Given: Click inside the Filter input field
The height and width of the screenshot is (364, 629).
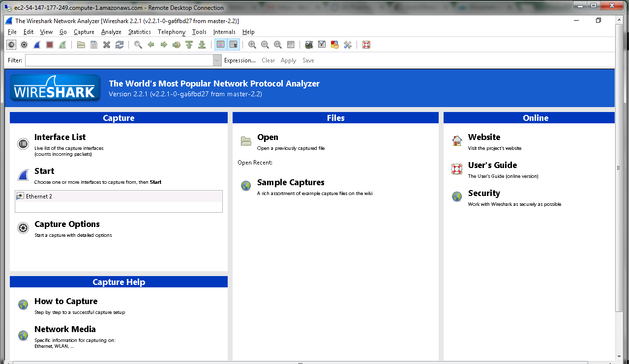Looking at the screenshot, I should click(119, 60).
